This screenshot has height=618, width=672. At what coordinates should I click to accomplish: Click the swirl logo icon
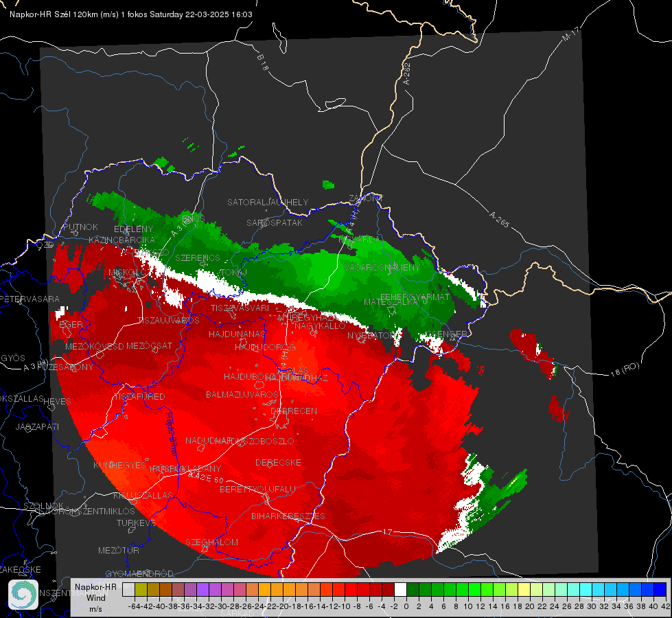click(23, 595)
